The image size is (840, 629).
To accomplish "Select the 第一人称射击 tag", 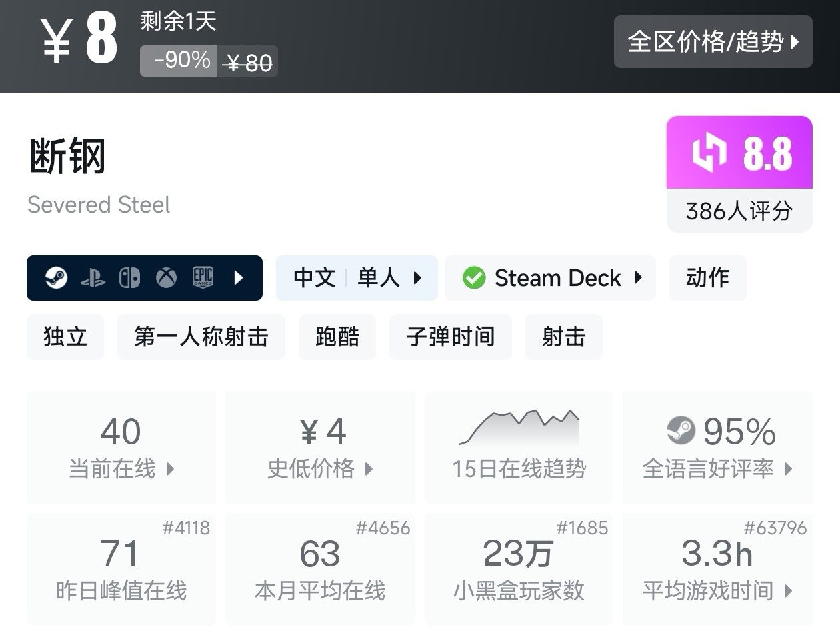I will point(201,337).
